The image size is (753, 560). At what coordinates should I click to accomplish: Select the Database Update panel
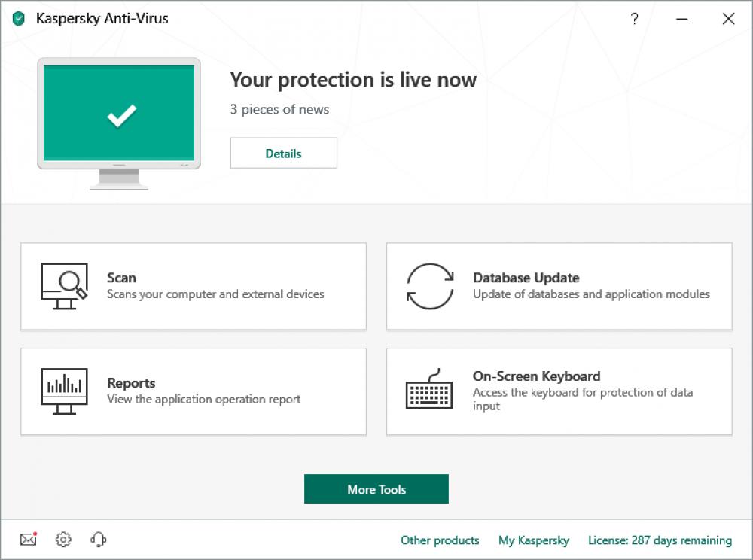559,287
